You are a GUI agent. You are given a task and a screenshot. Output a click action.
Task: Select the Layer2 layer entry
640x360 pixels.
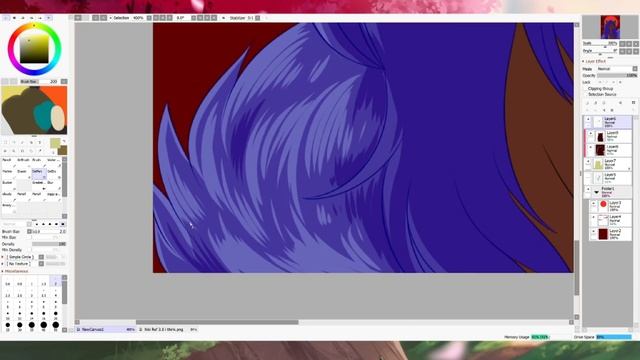[x=611, y=234]
